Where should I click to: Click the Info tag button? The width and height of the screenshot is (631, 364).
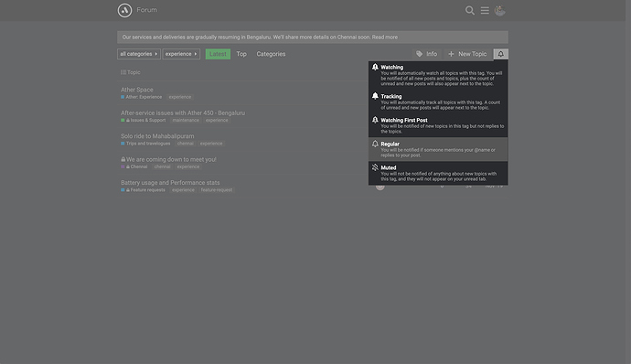point(426,54)
